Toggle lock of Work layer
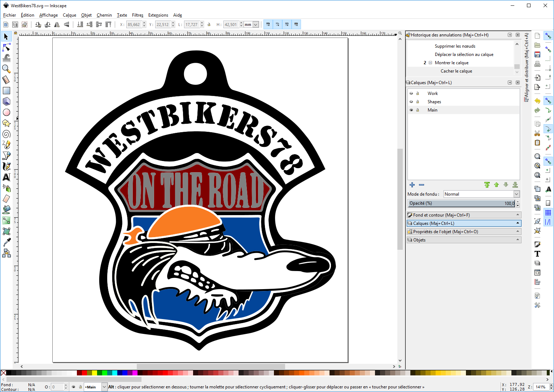Image resolution: width=554 pixels, height=392 pixels. click(418, 93)
